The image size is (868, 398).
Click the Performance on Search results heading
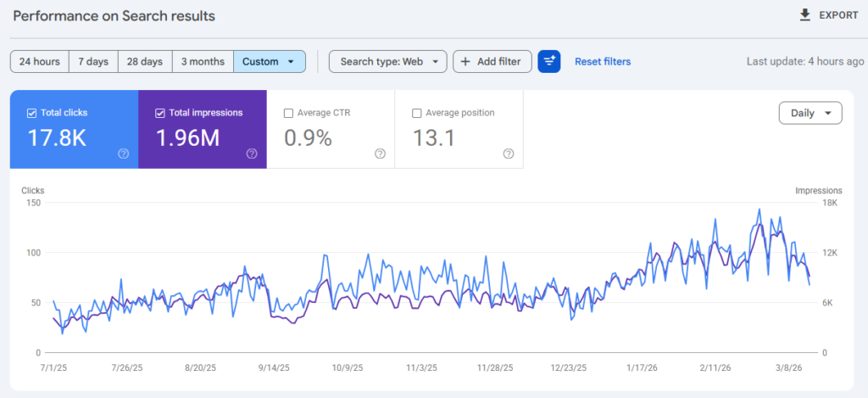point(114,16)
